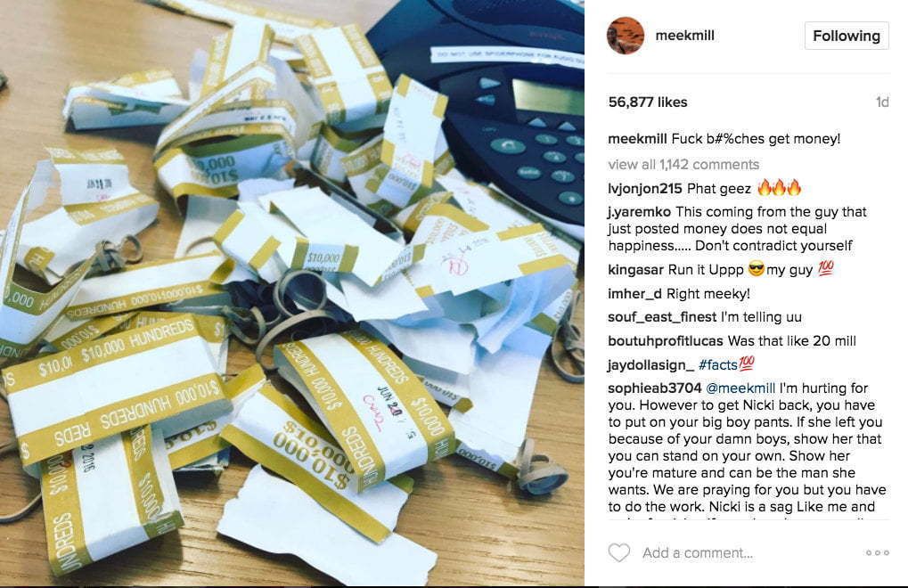Open boutuhprofitlucas profile
908x588 pixels.
coord(666,341)
